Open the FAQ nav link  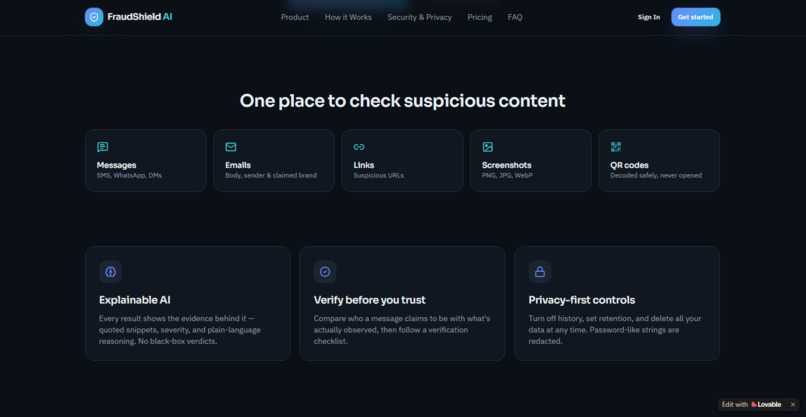tap(515, 17)
